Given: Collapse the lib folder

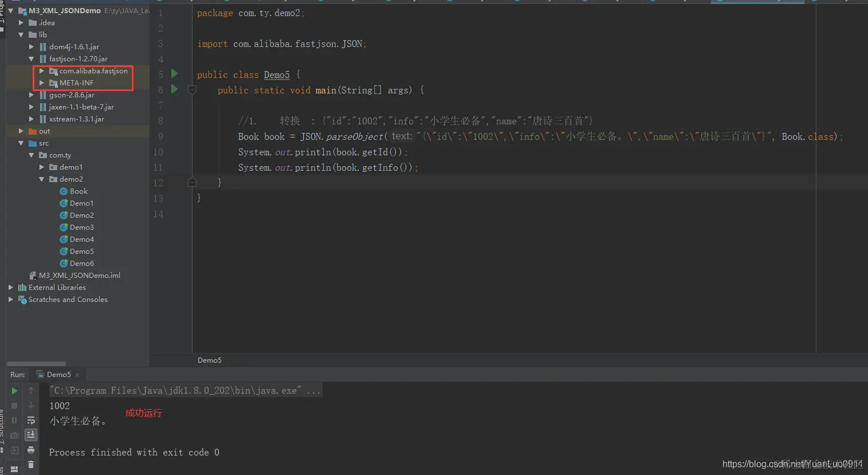Looking at the screenshot, I should (21, 35).
